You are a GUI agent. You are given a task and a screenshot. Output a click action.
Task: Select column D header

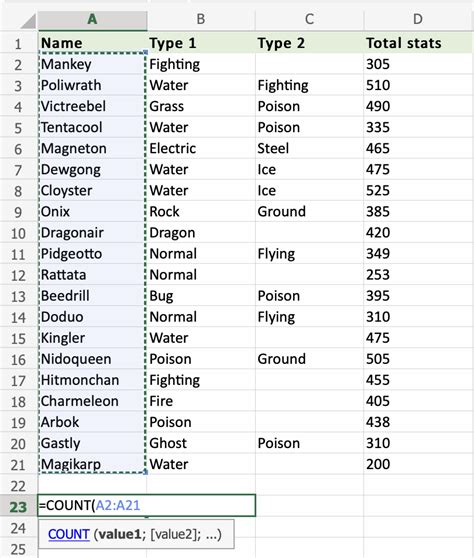(x=418, y=20)
